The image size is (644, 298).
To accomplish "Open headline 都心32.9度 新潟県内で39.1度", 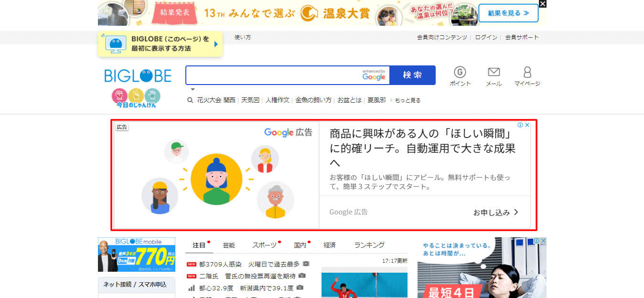I will pos(247,288).
